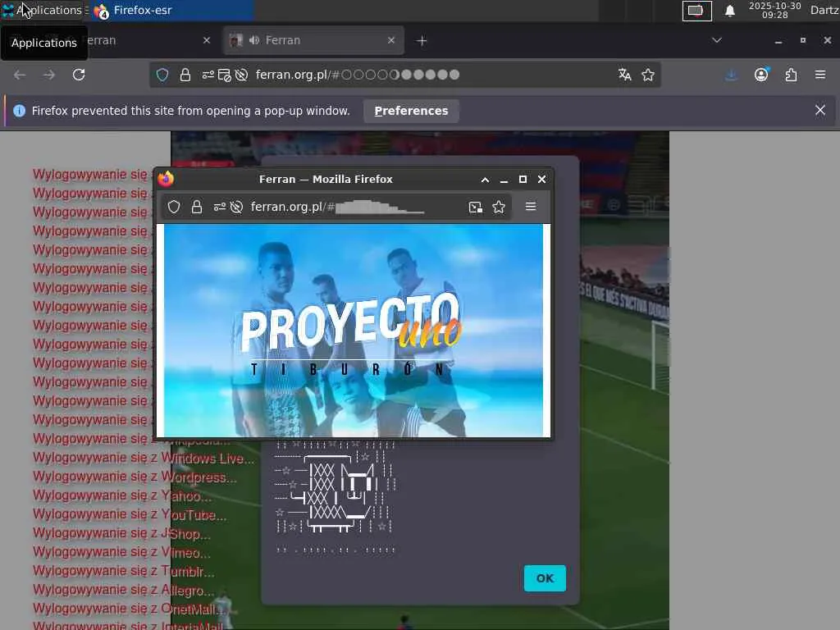Click the tracking protection shield in main window
Viewport: 840px width, 630px height.
click(x=162, y=75)
